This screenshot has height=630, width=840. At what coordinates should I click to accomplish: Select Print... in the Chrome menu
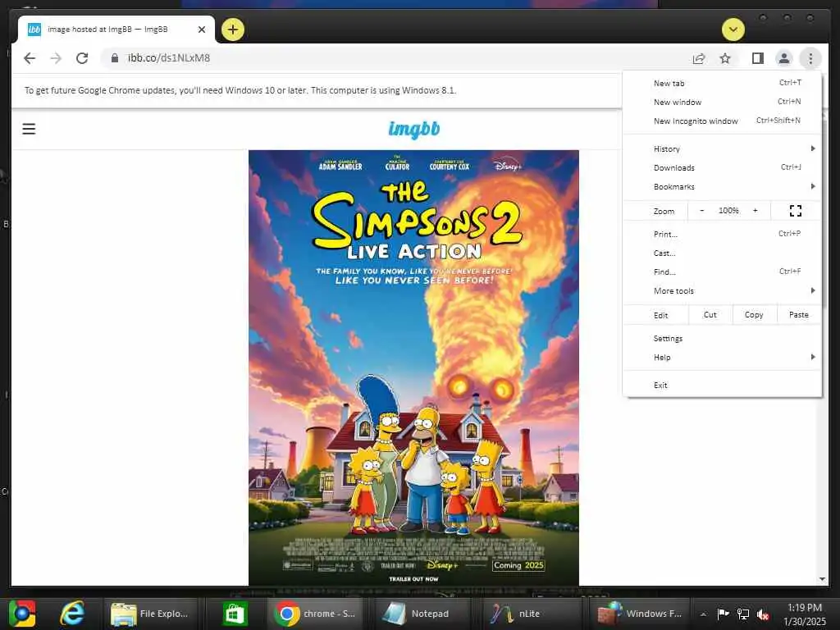click(722, 234)
